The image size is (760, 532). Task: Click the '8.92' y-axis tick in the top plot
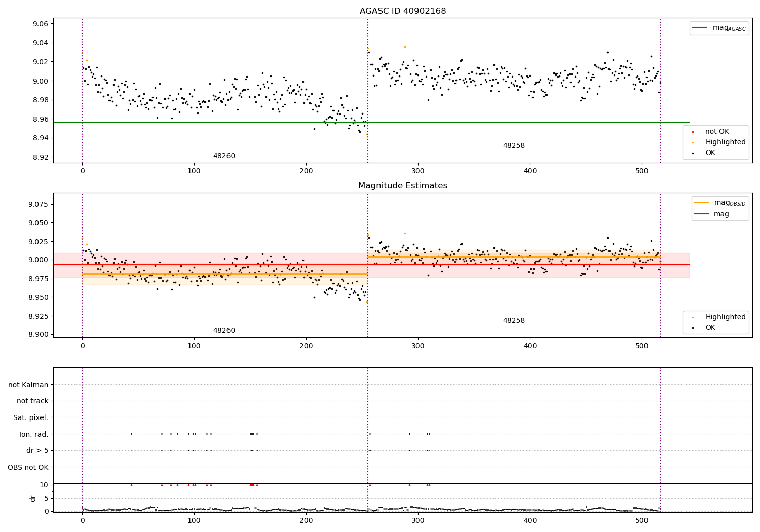pos(40,157)
